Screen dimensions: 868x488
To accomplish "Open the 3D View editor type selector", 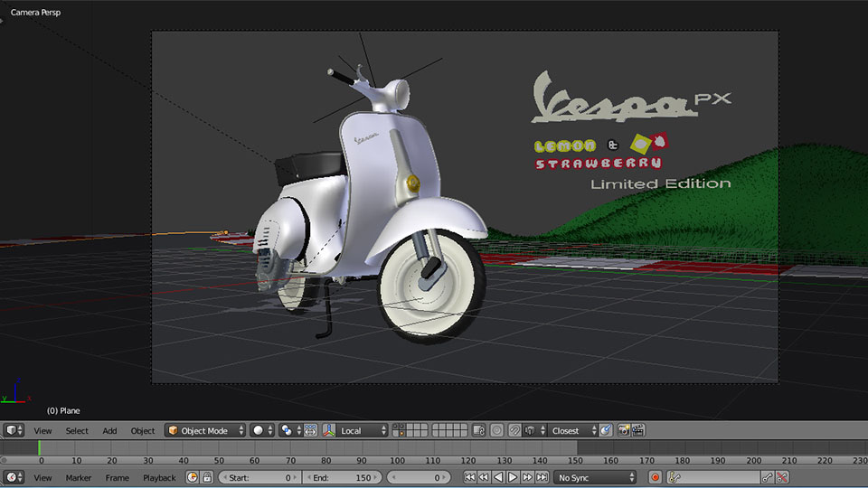I will click(14, 430).
